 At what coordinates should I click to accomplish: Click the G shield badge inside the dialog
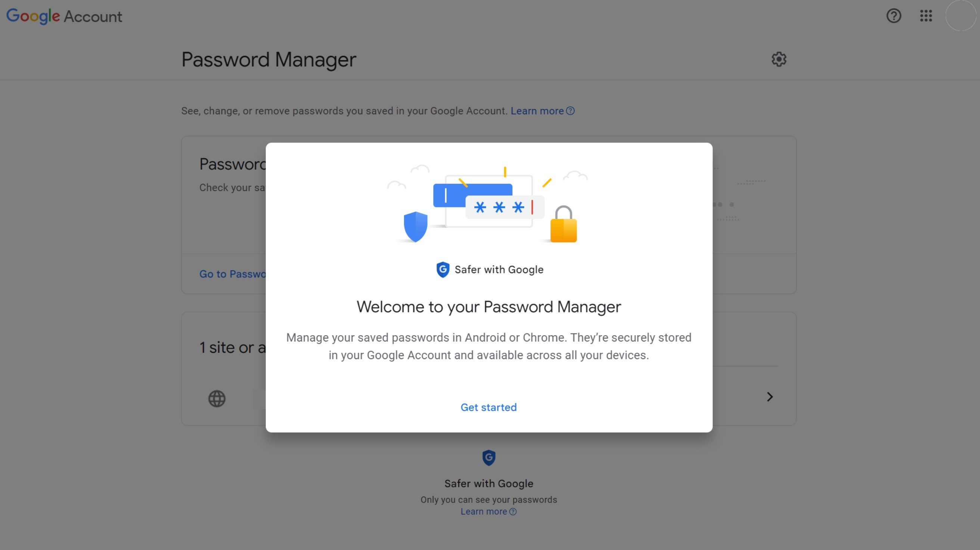(x=443, y=269)
